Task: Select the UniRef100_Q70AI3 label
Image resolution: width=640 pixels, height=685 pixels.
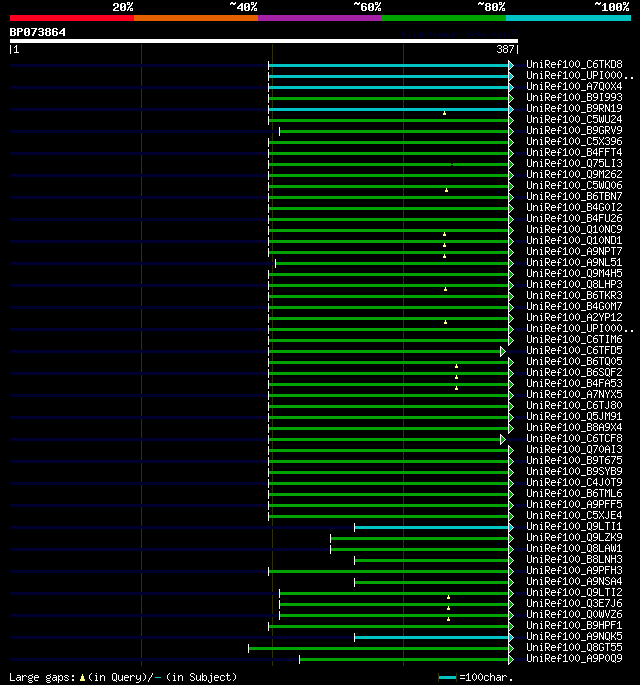Action: (574, 450)
